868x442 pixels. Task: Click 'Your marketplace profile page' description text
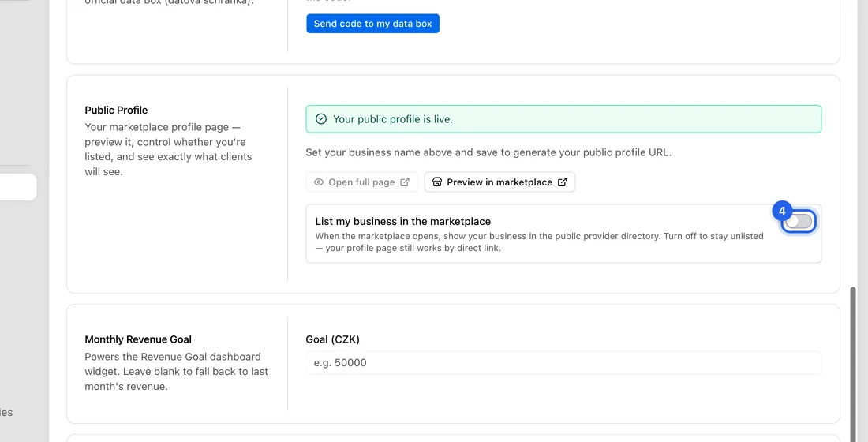(x=168, y=149)
